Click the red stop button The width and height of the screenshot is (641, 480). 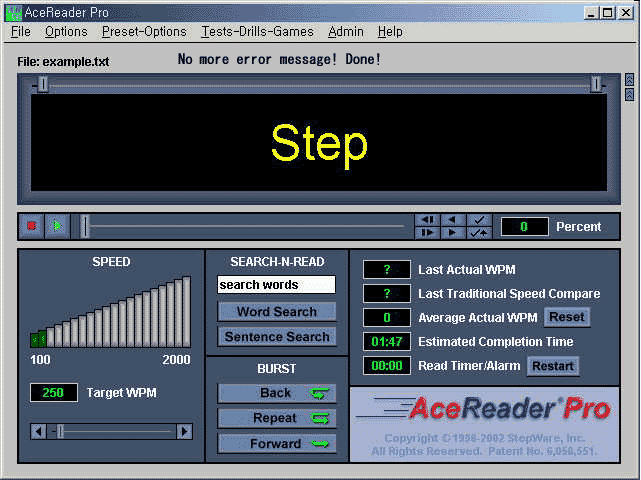[32, 226]
